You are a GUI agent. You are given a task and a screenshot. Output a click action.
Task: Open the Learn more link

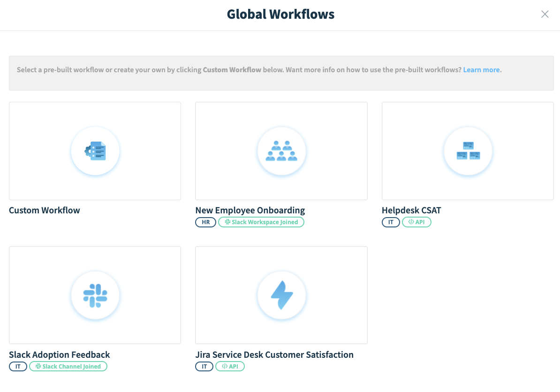(x=481, y=69)
